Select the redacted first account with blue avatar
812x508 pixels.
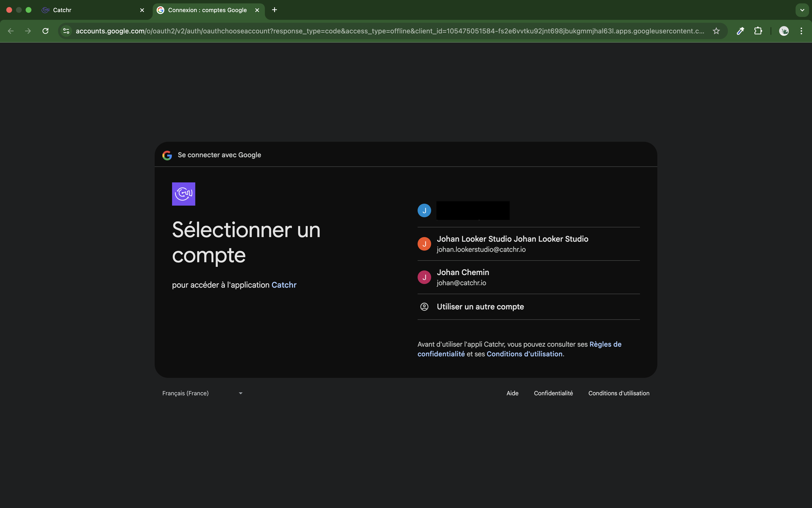[x=529, y=211]
